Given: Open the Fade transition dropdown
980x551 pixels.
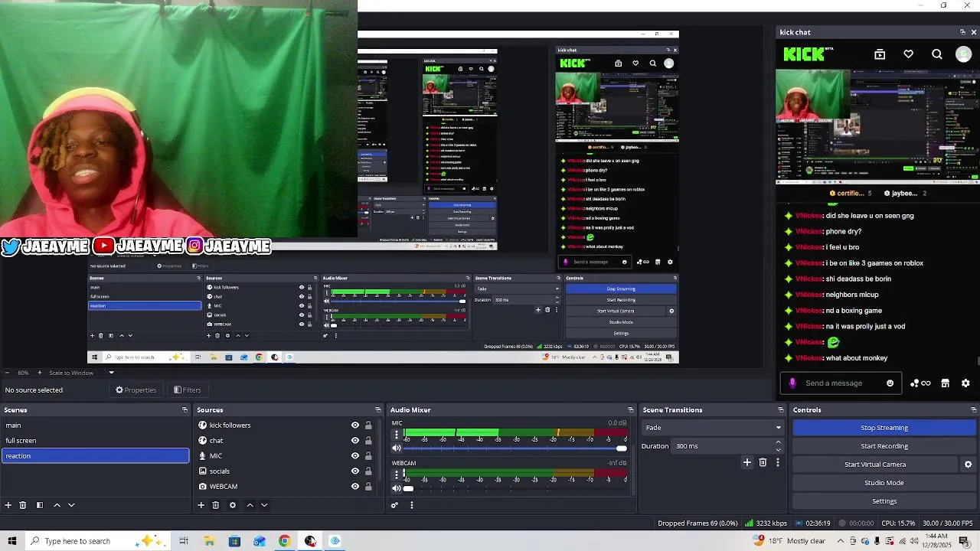Looking at the screenshot, I should (x=713, y=428).
